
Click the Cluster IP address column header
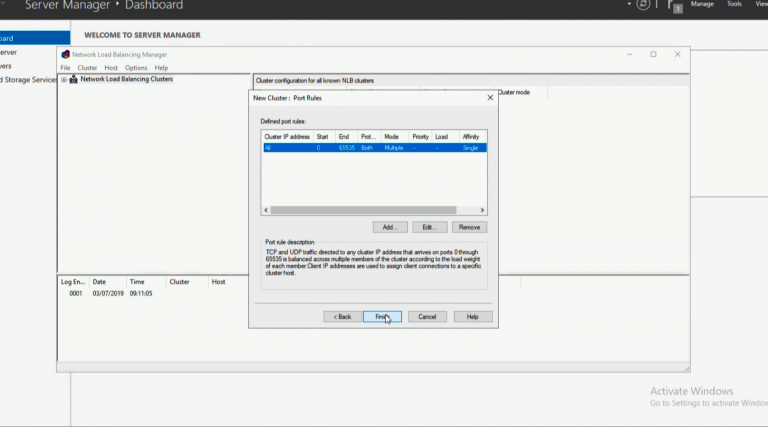click(x=287, y=137)
